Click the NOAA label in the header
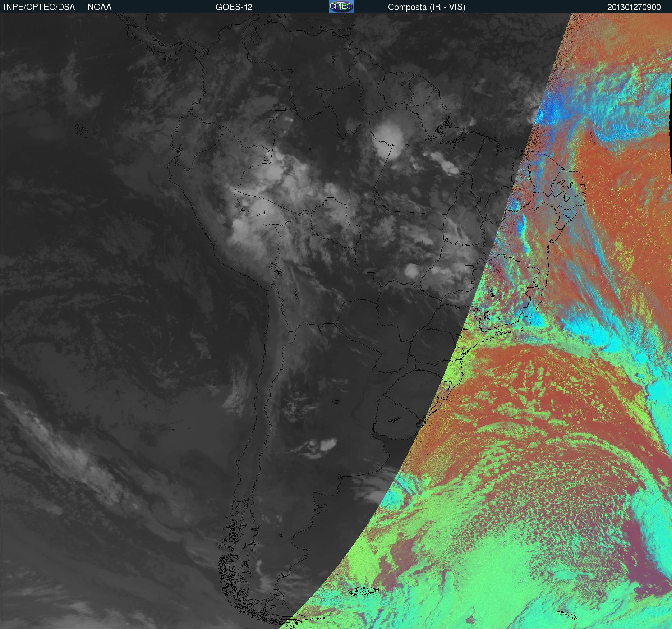 coord(100,7)
